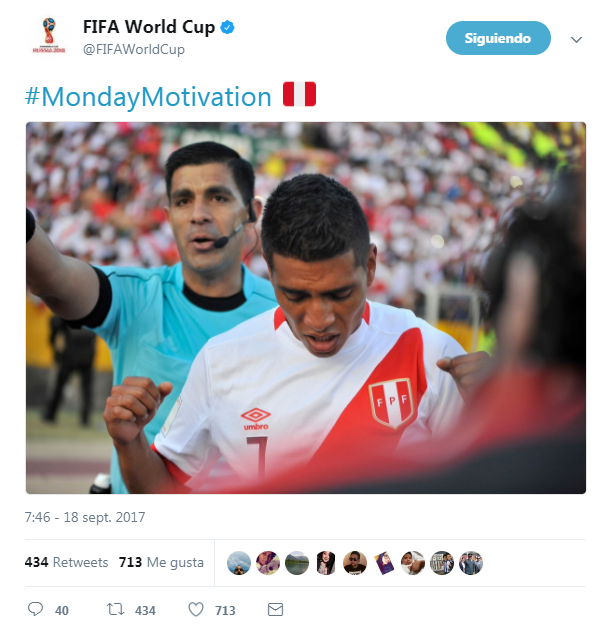The height and width of the screenshot is (636, 595).
Task: Open the purple card liker avatar
Action: click(384, 563)
